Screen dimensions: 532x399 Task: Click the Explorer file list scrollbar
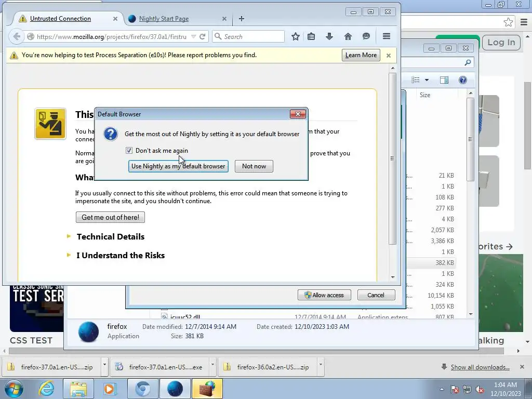470,139
